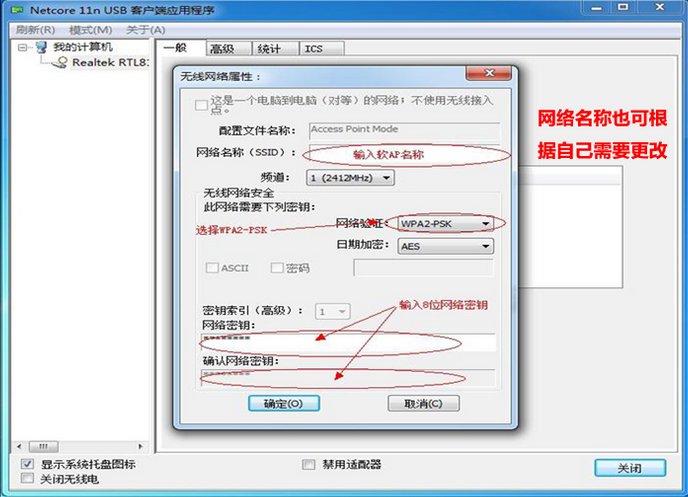Toggle the ASCII checkbox
Image resolution: width=688 pixels, height=497 pixels.
[x=212, y=268]
